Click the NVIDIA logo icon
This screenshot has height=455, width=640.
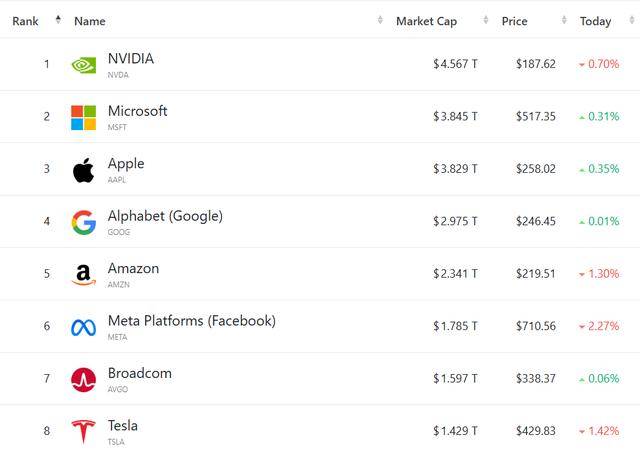84,65
